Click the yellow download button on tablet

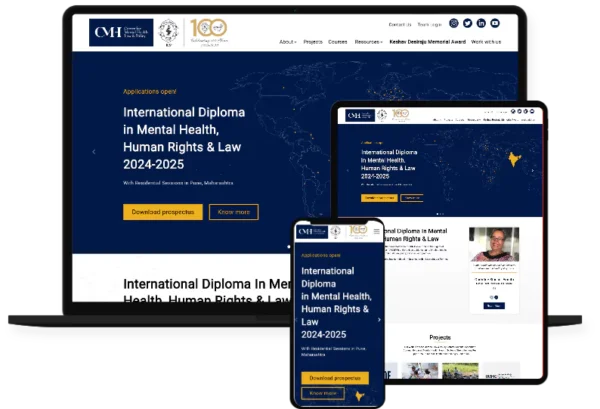pyautogui.click(x=379, y=198)
